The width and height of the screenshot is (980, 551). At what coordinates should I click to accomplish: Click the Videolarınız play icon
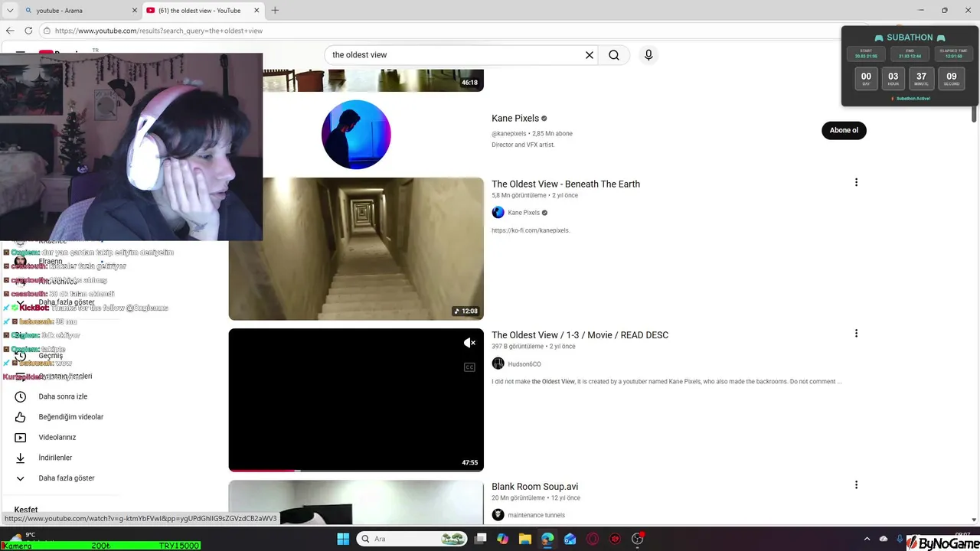(x=21, y=437)
